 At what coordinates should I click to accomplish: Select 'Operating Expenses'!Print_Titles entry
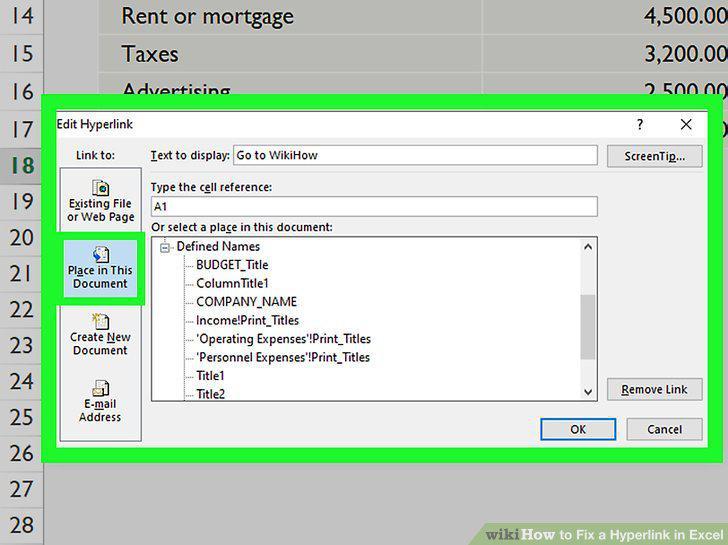(283, 339)
